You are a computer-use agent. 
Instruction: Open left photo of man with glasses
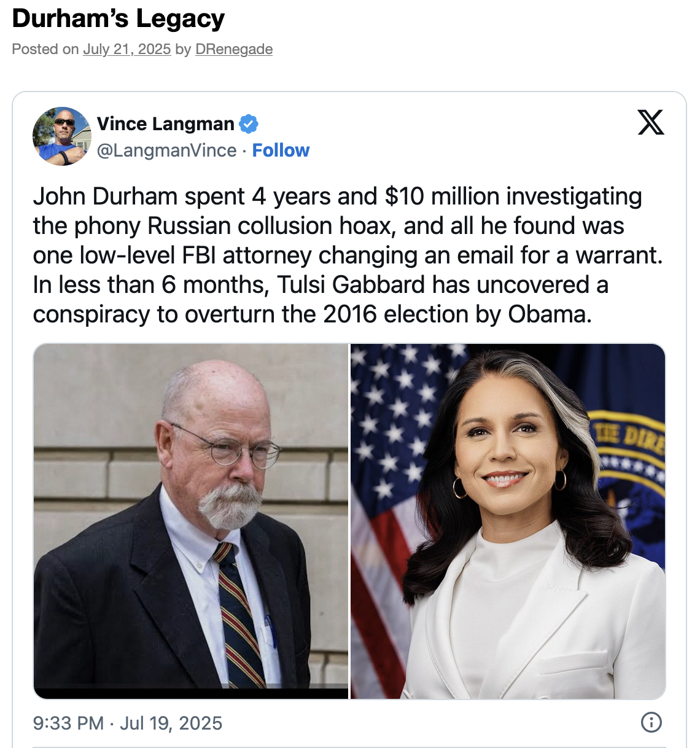point(191,521)
